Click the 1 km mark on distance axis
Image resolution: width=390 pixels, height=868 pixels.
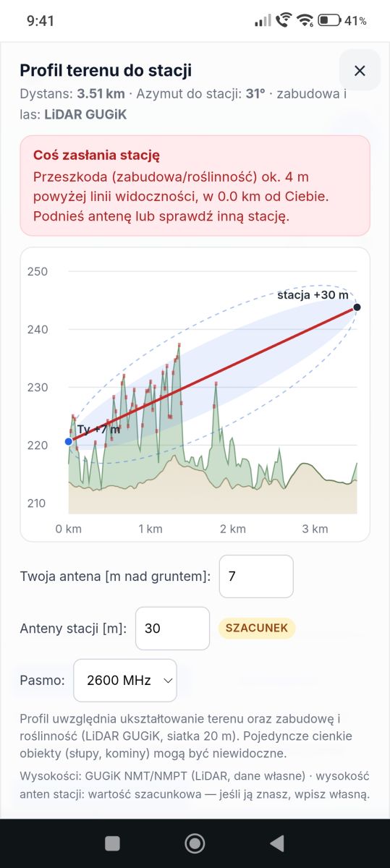click(151, 529)
